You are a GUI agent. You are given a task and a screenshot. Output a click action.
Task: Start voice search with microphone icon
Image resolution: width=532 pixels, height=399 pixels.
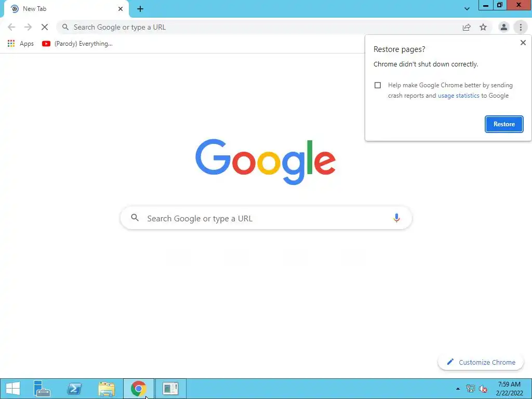tap(396, 218)
